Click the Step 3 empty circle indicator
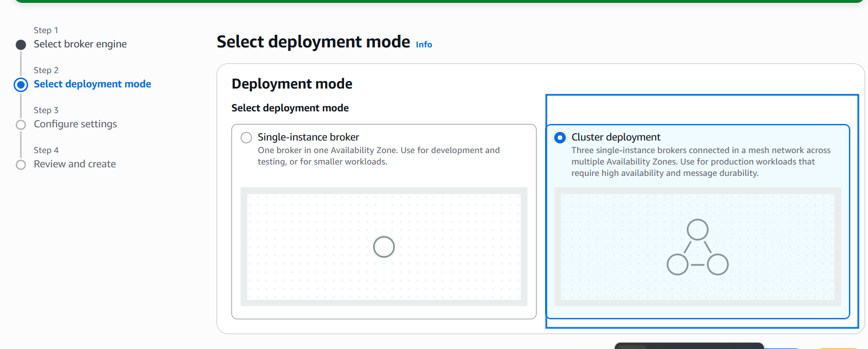This screenshot has width=868, height=349. [x=21, y=125]
